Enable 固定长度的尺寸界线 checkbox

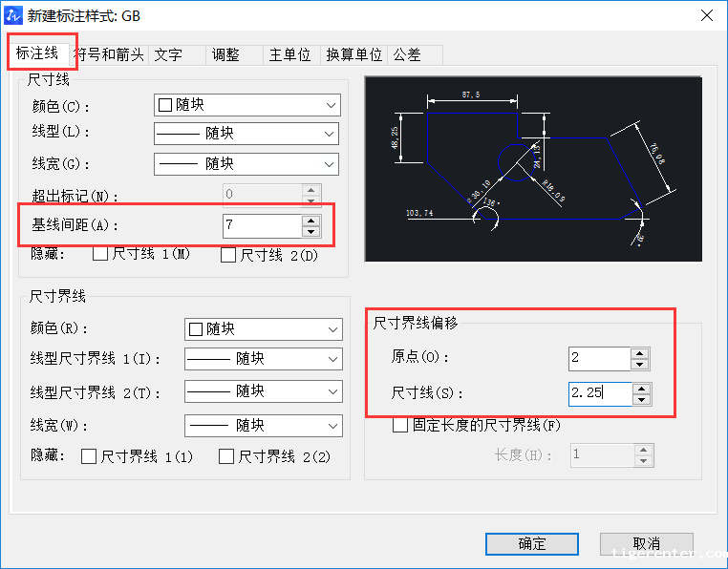click(401, 426)
